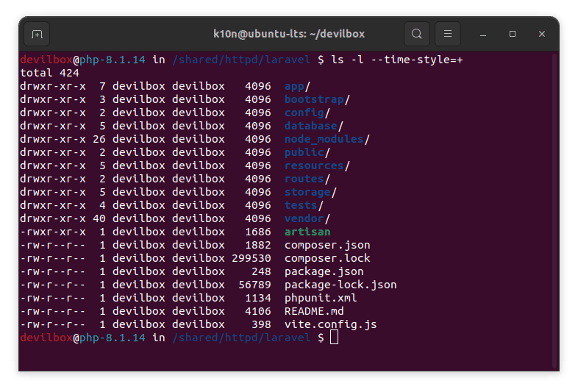Screen dimensions: 578x392
Task: Click the package-lock.json file name
Action: click(340, 285)
